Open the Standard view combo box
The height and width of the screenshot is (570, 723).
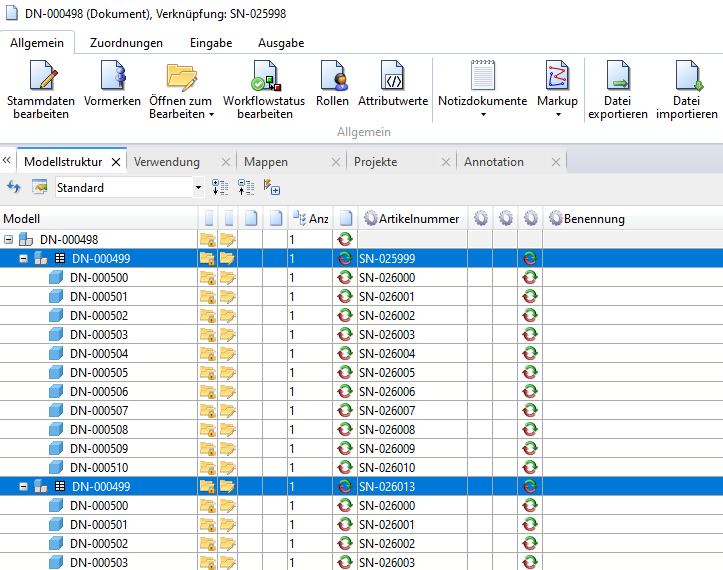(x=198, y=187)
